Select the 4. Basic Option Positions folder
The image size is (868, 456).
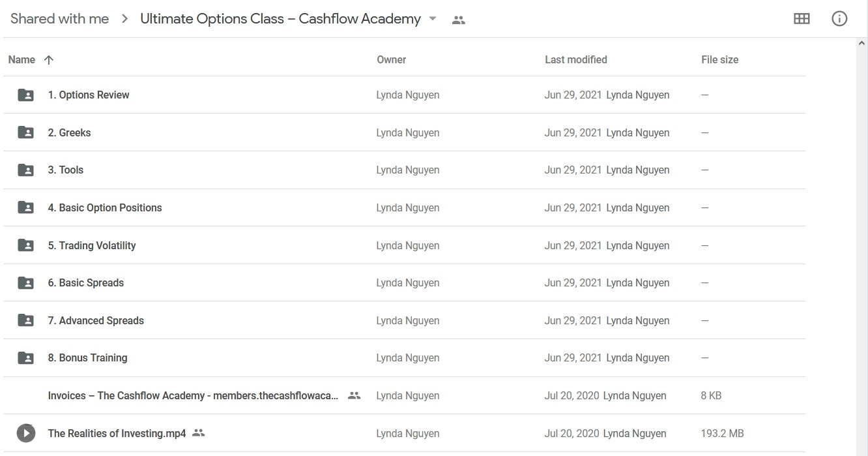(x=405, y=207)
